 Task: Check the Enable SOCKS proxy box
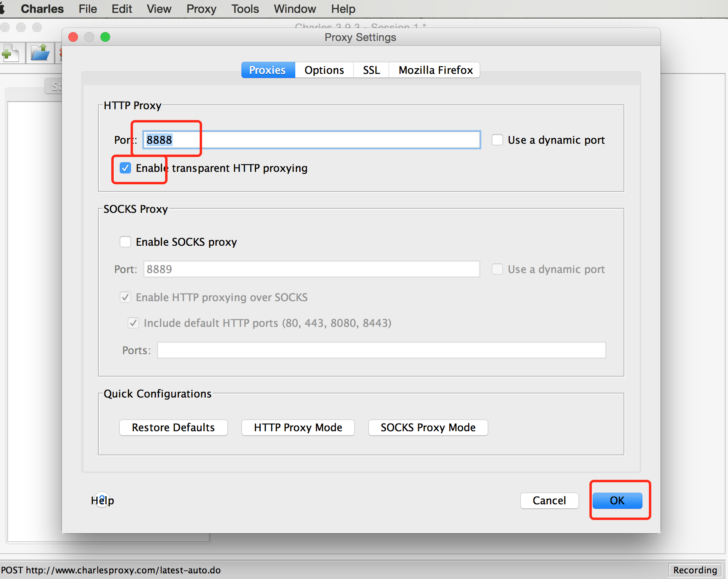pyautogui.click(x=125, y=242)
